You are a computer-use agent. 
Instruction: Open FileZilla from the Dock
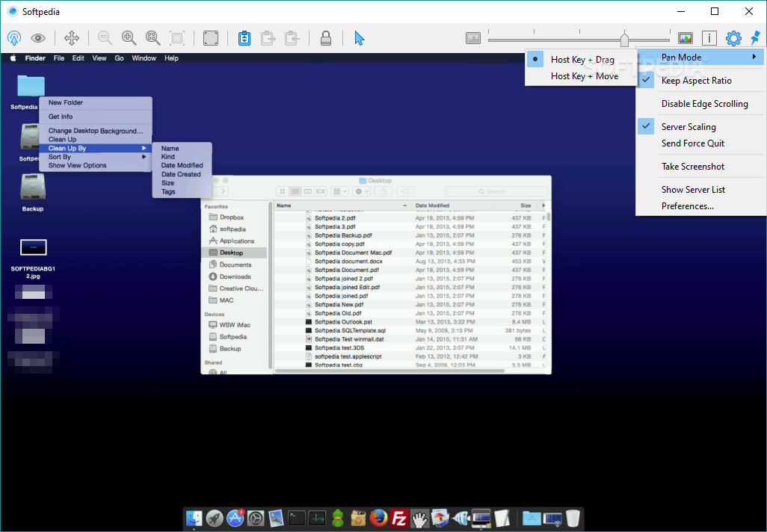coord(399,518)
